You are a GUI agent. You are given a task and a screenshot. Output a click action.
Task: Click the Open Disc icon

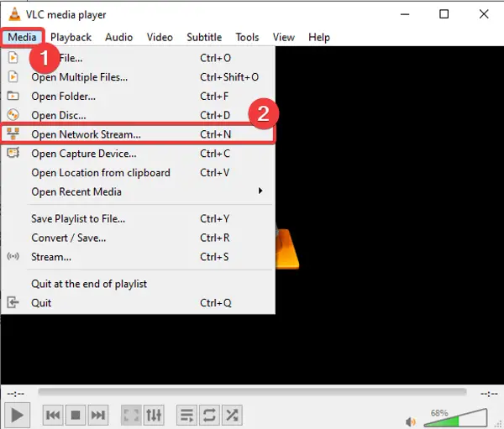(13, 115)
